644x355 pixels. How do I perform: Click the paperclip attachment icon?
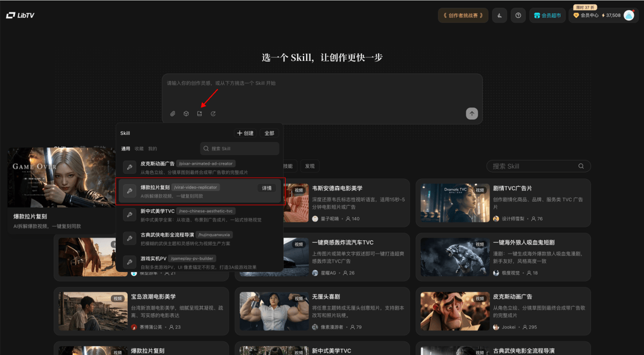172,114
